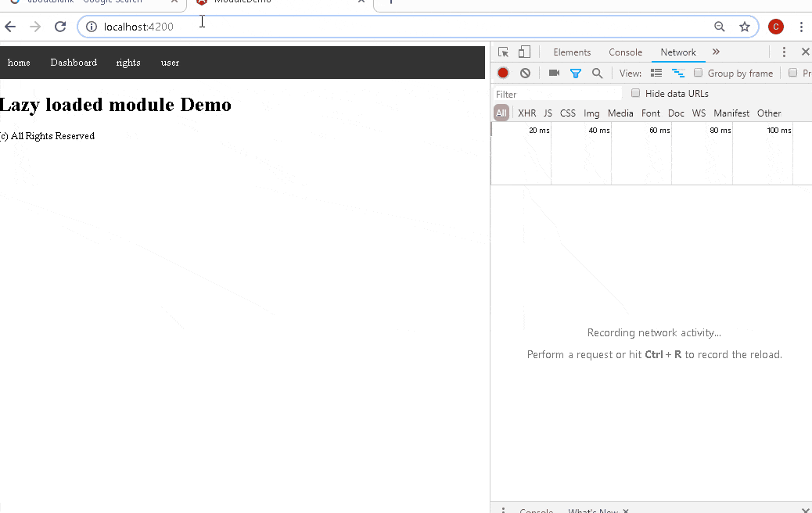
Task: Click the inspect element picker icon
Action: pos(504,52)
